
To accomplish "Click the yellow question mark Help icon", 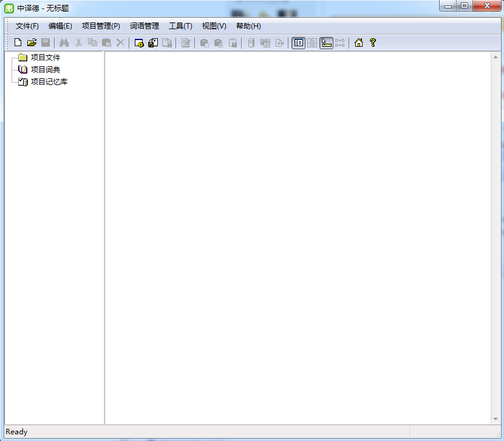I will (373, 43).
